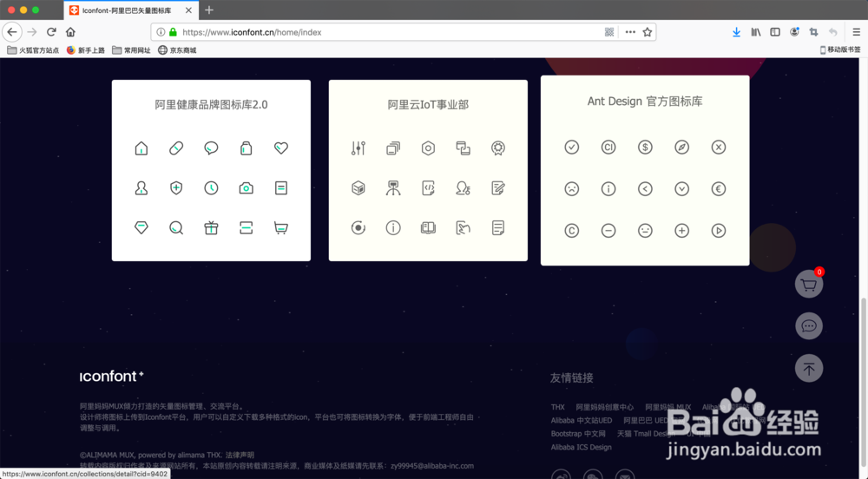
Task: Click the back-to-top arrow button
Action: [809, 369]
